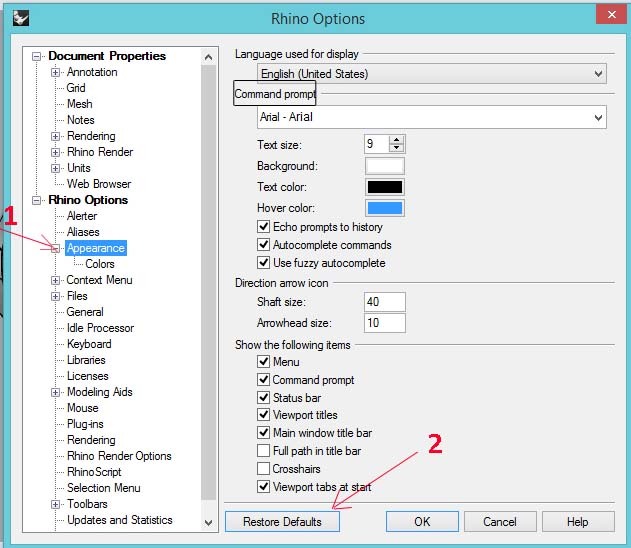Open the Arial font dropdown

pos(431,117)
